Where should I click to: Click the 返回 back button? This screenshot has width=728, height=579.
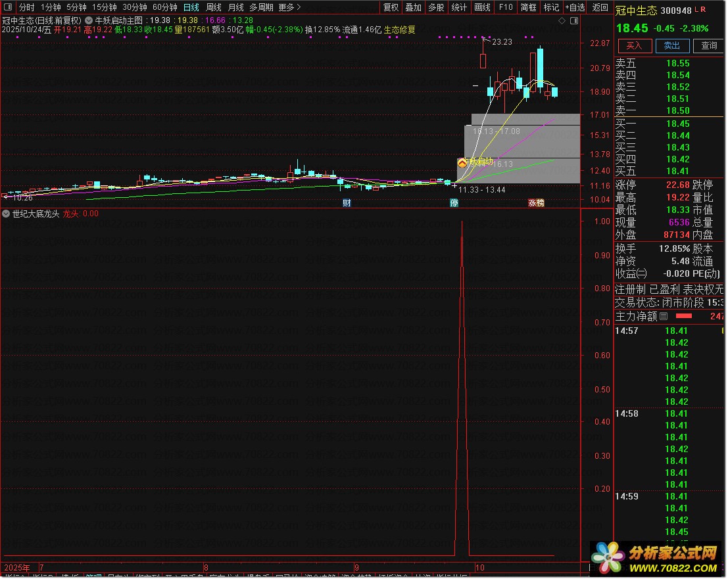point(600,7)
